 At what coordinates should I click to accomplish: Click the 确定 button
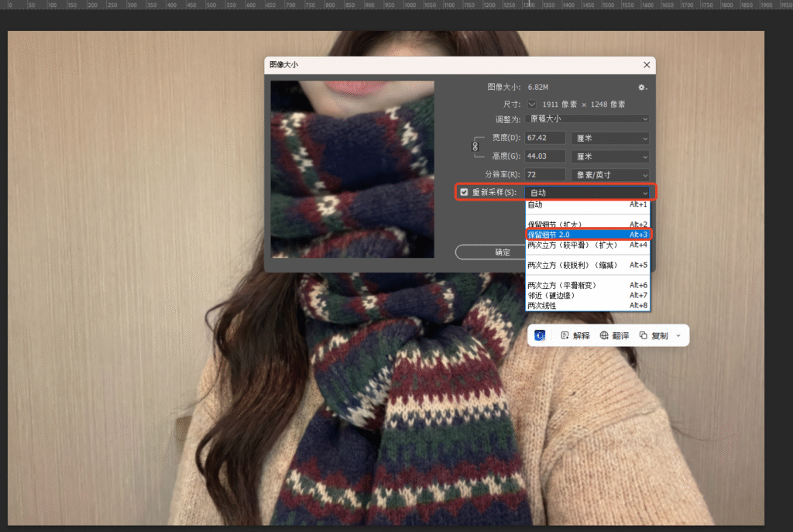point(490,252)
